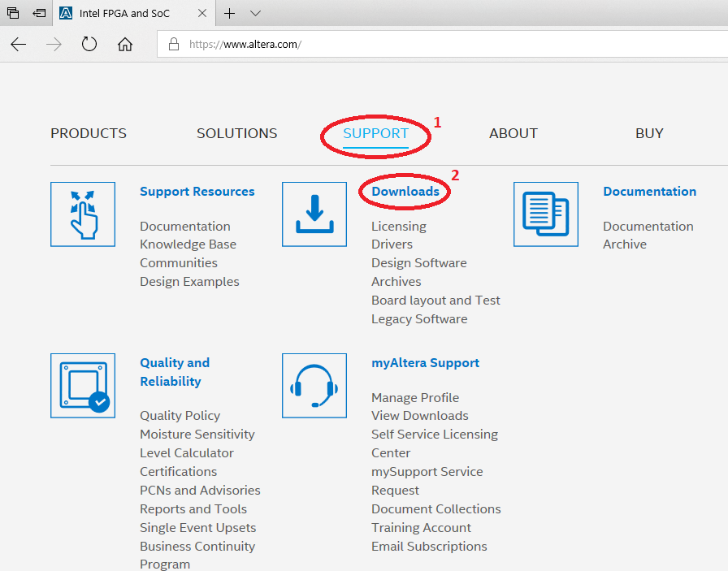Open the ABOUT menu
This screenshot has width=728, height=571.
click(x=513, y=133)
